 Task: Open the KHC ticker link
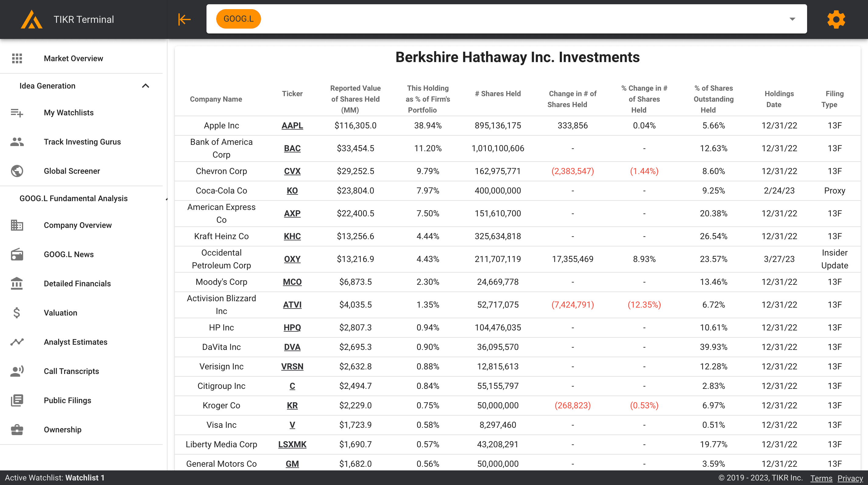coord(292,236)
